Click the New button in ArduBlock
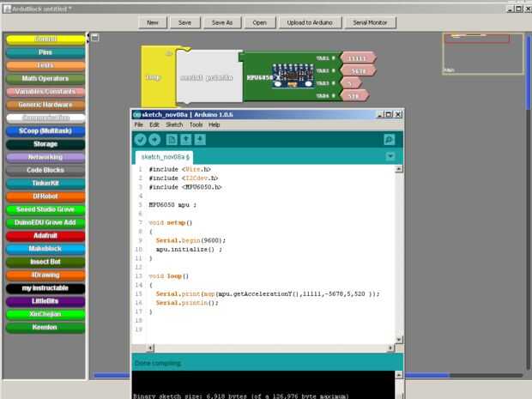 [x=153, y=22]
